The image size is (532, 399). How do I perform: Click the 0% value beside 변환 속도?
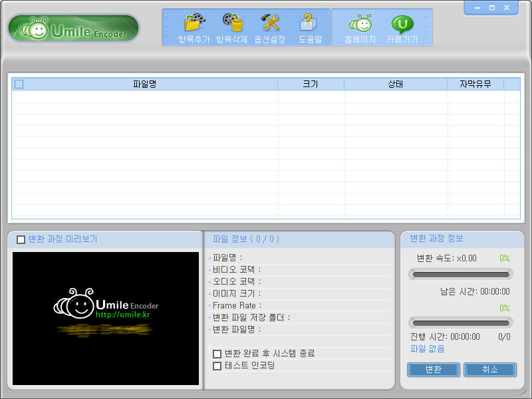pyautogui.click(x=505, y=259)
